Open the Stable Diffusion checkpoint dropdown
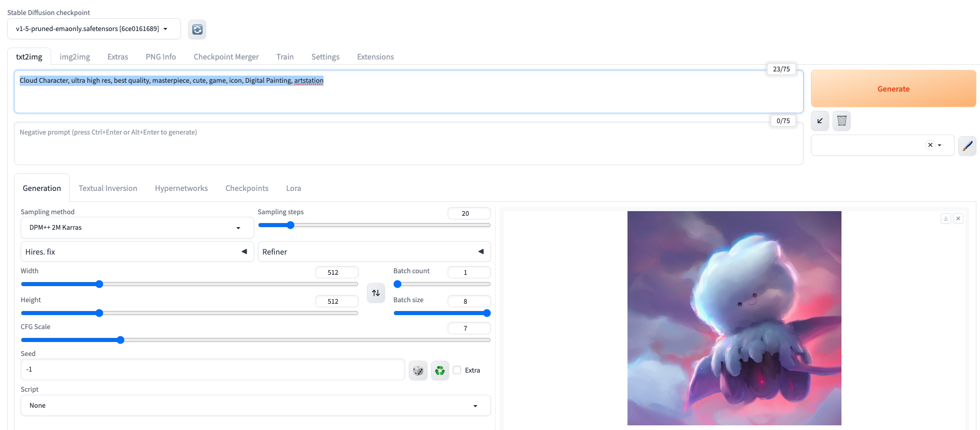Screen dimensions: 980x430 coord(94,29)
